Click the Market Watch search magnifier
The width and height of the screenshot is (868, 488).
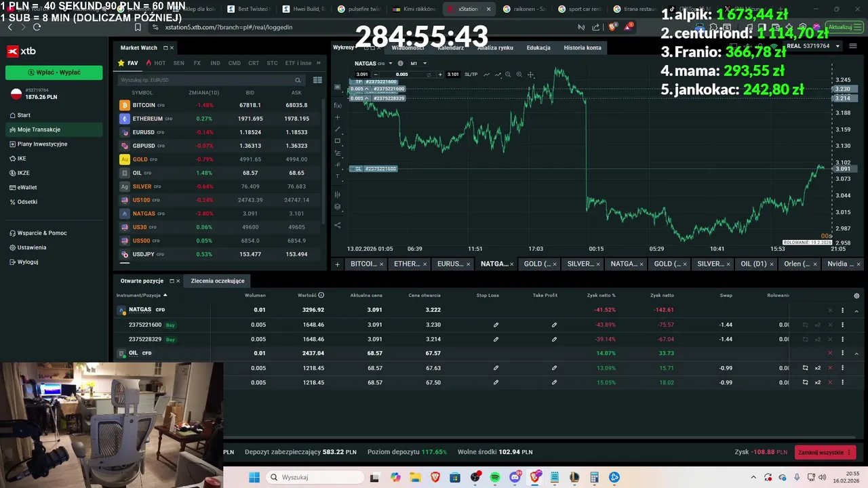point(298,80)
